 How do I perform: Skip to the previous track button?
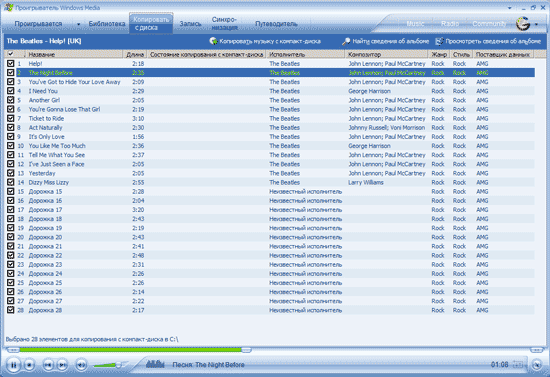48,365
